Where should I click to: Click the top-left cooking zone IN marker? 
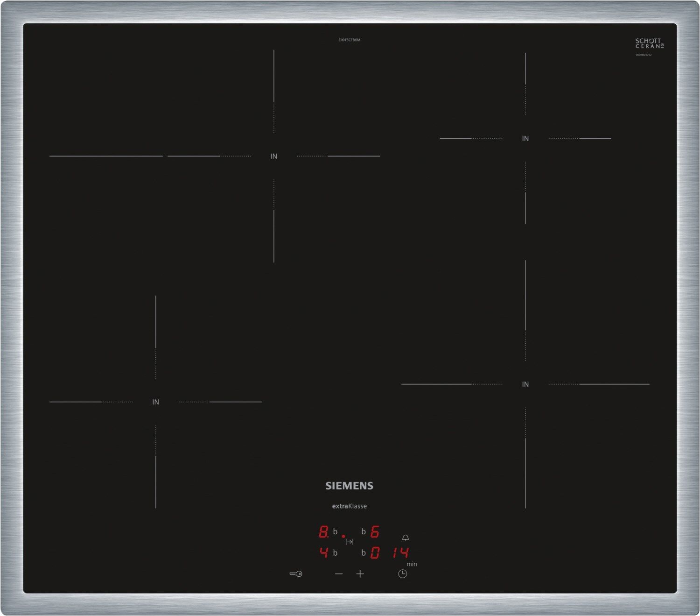(x=274, y=156)
